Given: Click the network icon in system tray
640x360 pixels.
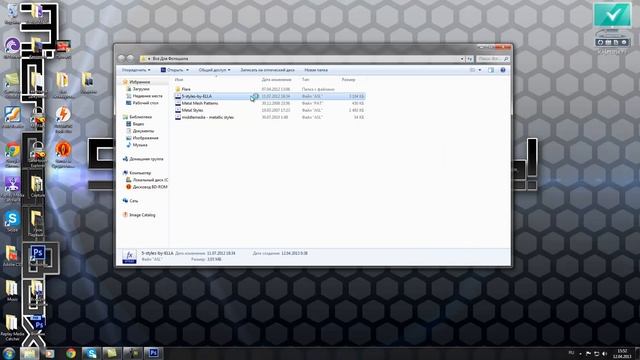Looking at the screenshot, I should tap(596, 353).
